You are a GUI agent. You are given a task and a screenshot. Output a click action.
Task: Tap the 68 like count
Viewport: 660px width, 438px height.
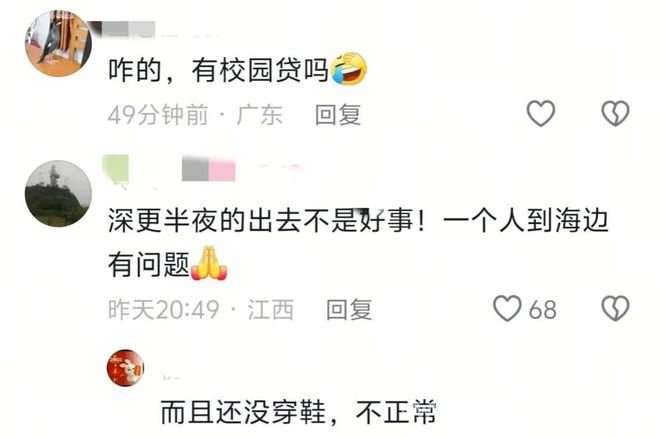543,310
